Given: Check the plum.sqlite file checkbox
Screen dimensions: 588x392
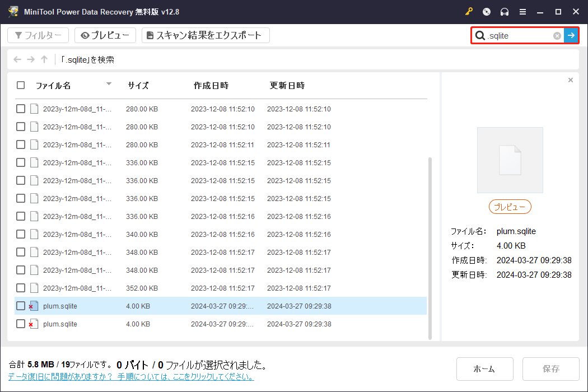Looking at the screenshot, I should (x=21, y=306).
